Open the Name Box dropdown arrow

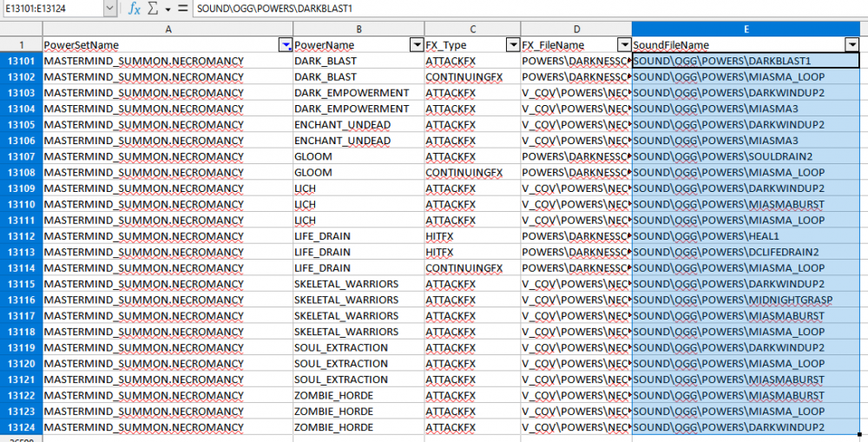108,9
